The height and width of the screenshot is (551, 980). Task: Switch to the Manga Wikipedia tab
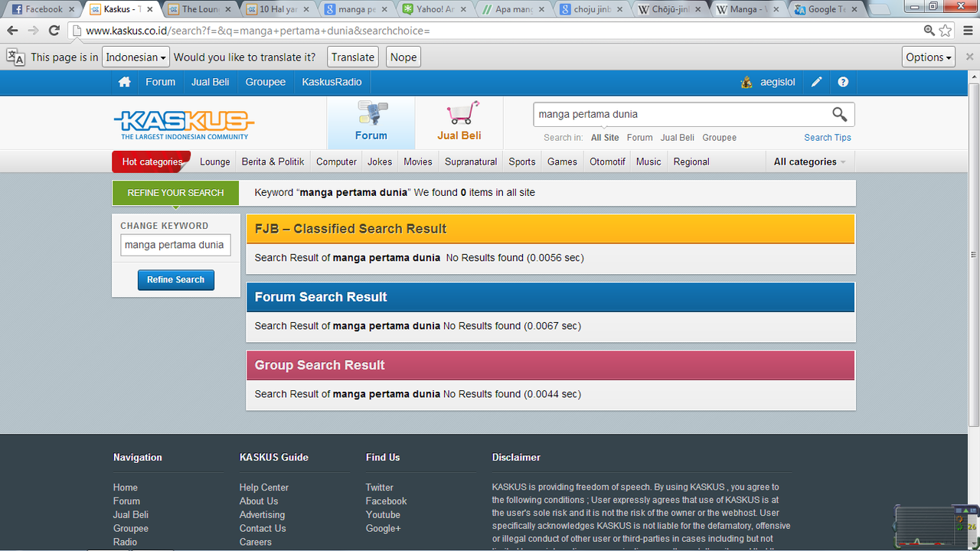coord(748,9)
